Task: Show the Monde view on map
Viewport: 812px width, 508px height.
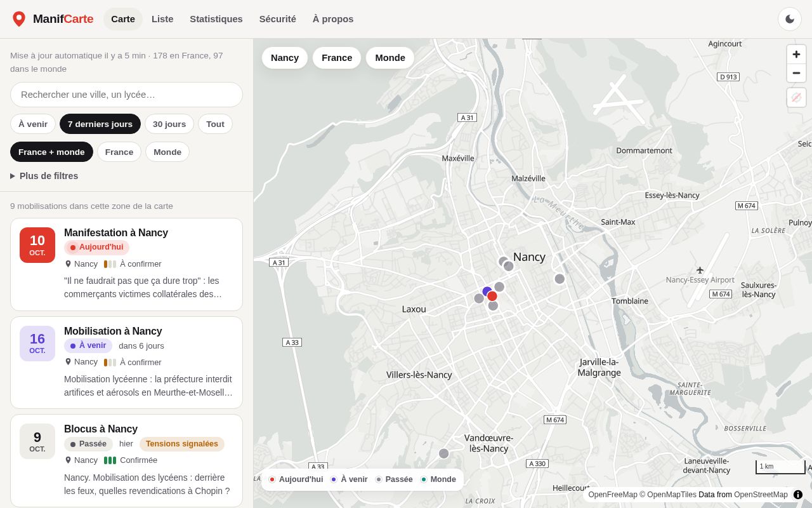Action: click(x=390, y=58)
